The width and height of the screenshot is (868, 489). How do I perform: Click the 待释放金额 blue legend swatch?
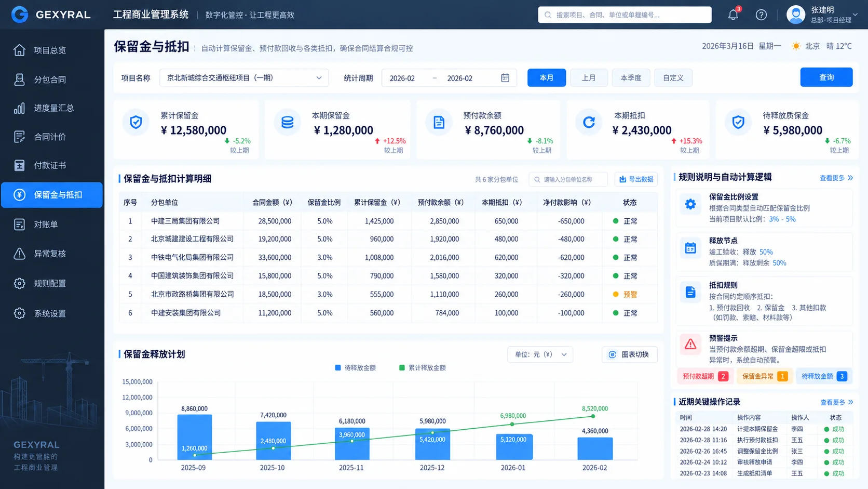pyautogui.click(x=338, y=368)
